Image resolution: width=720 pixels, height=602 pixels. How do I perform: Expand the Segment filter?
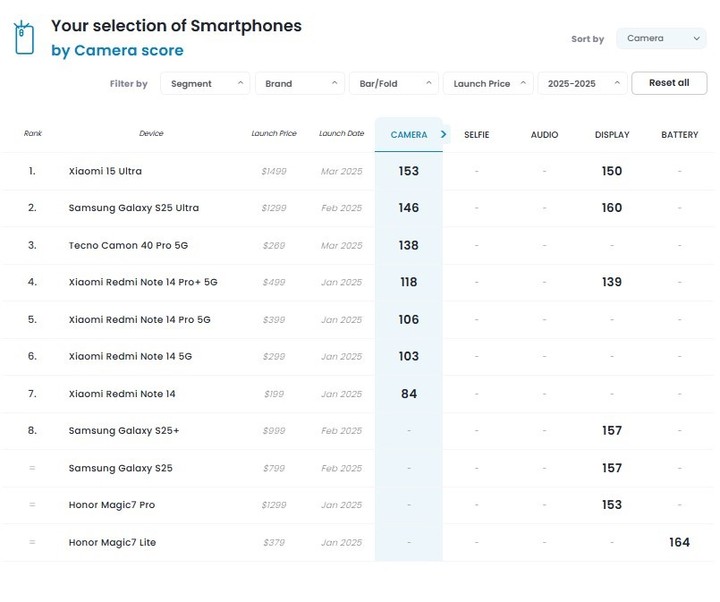pyautogui.click(x=205, y=84)
